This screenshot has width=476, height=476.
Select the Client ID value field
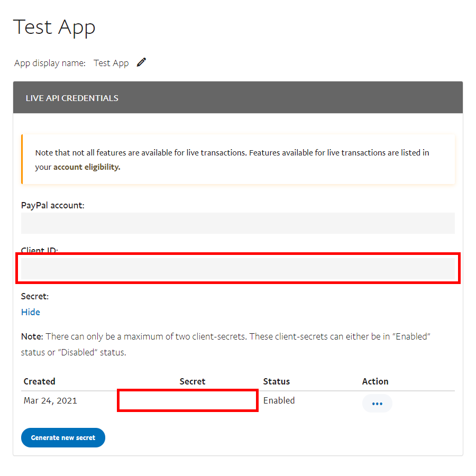click(237, 269)
